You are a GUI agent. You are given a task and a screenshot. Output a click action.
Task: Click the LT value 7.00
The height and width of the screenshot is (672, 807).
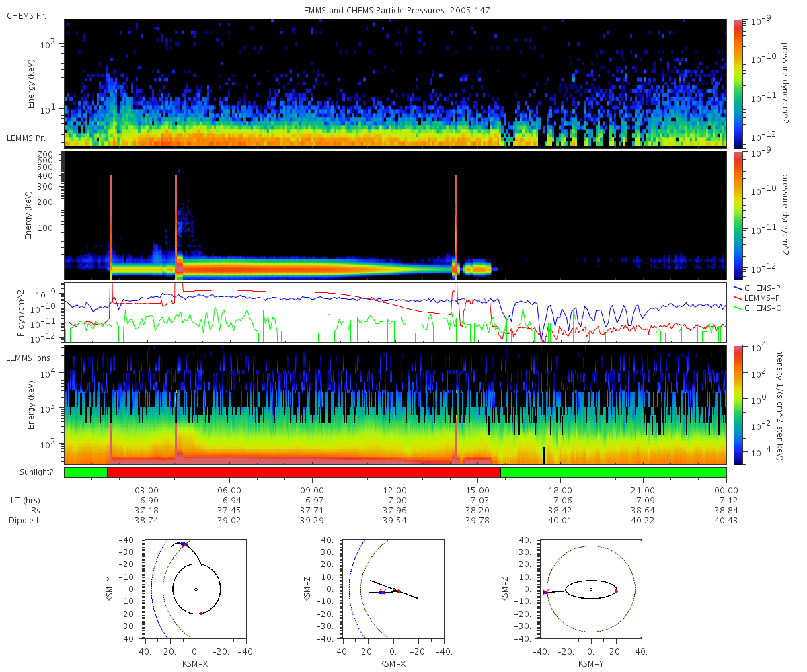coord(395,501)
